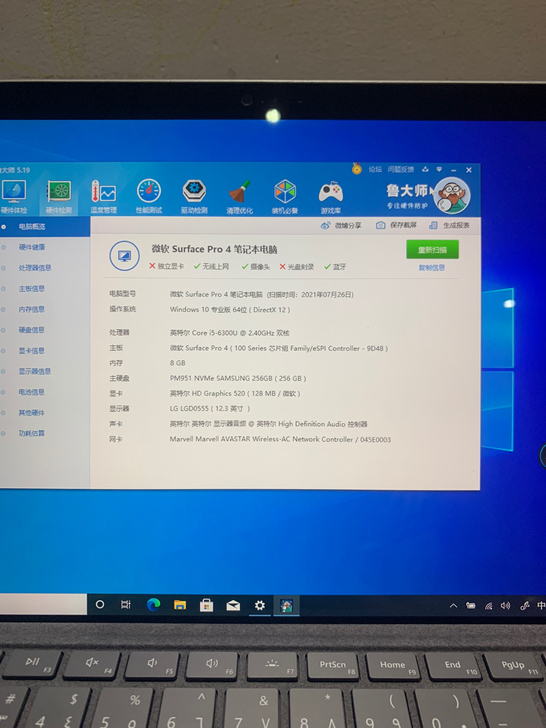Open Microsoft Store from the taskbar

[206, 605]
